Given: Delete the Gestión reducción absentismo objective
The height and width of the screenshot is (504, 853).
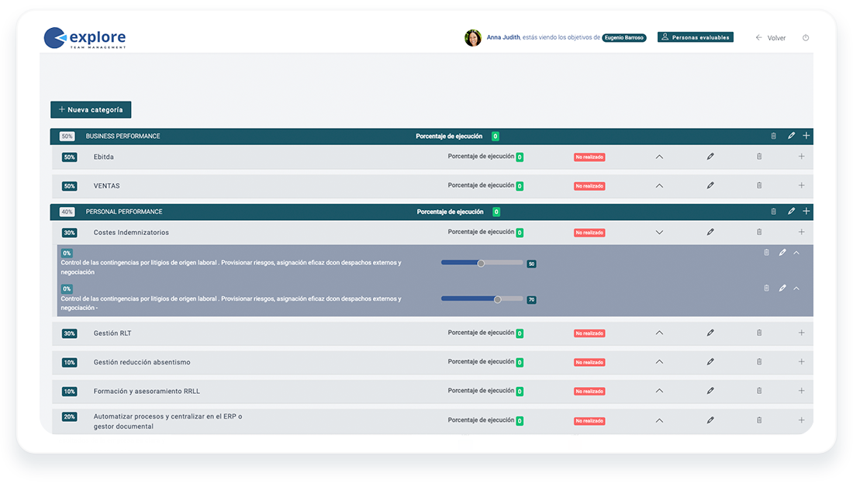Looking at the screenshot, I should coord(759,361).
